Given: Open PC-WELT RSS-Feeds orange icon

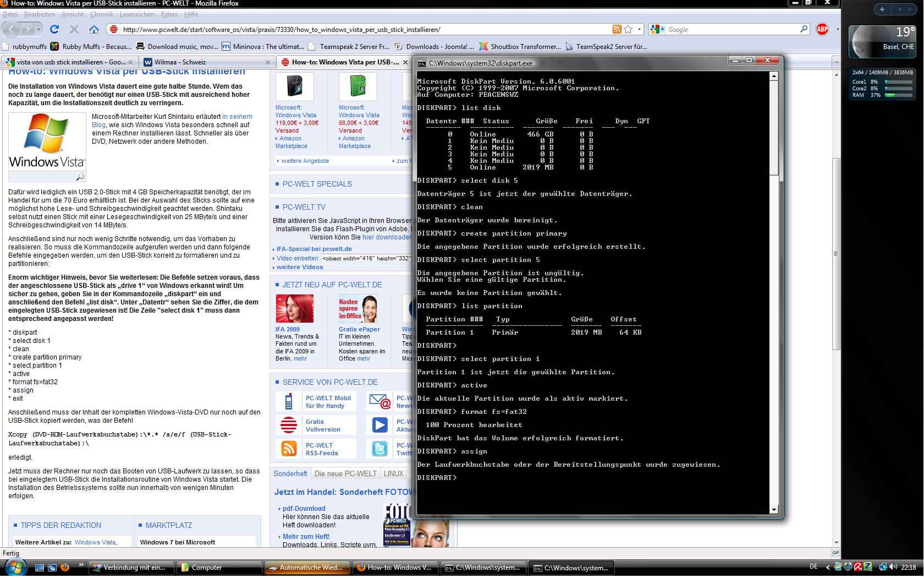Looking at the screenshot, I should pyautogui.click(x=289, y=449).
